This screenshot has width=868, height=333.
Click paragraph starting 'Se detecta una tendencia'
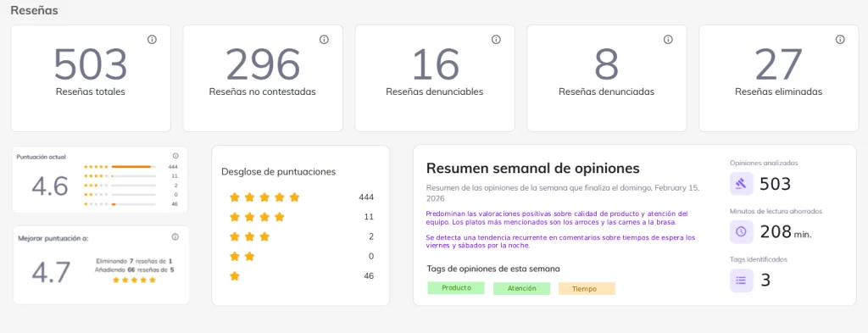click(x=561, y=241)
